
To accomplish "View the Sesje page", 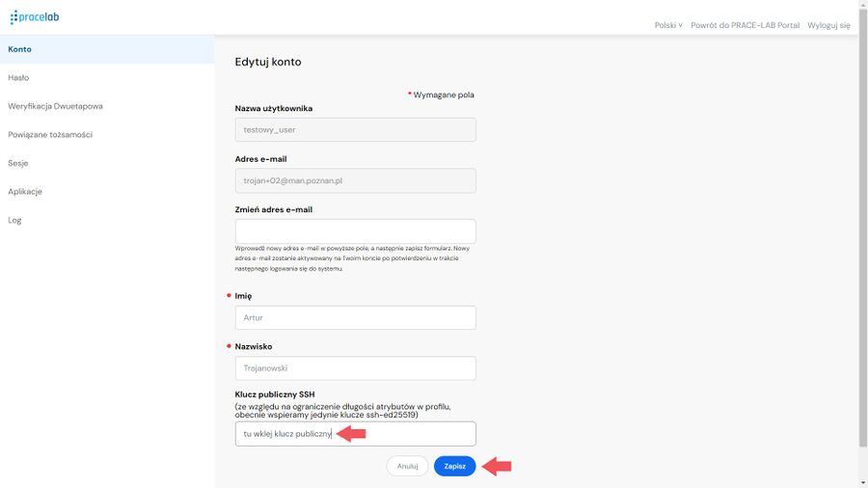I will point(107,163).
